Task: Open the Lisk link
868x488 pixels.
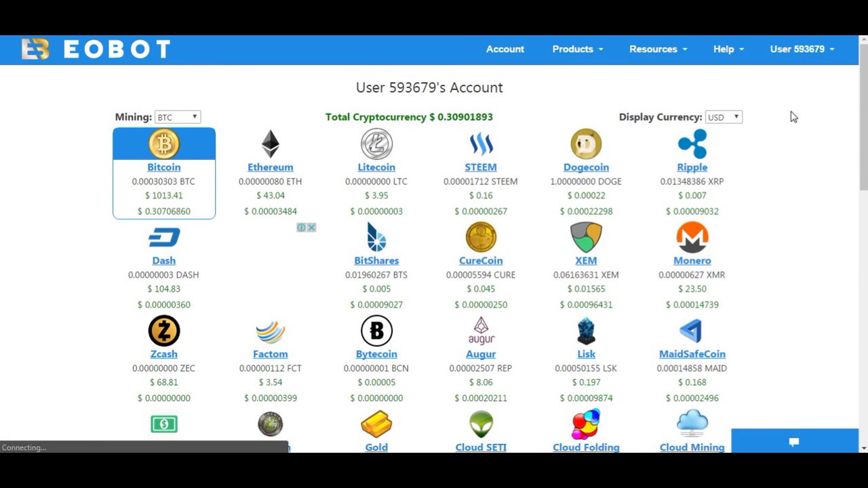Action: tap(586, 354)
